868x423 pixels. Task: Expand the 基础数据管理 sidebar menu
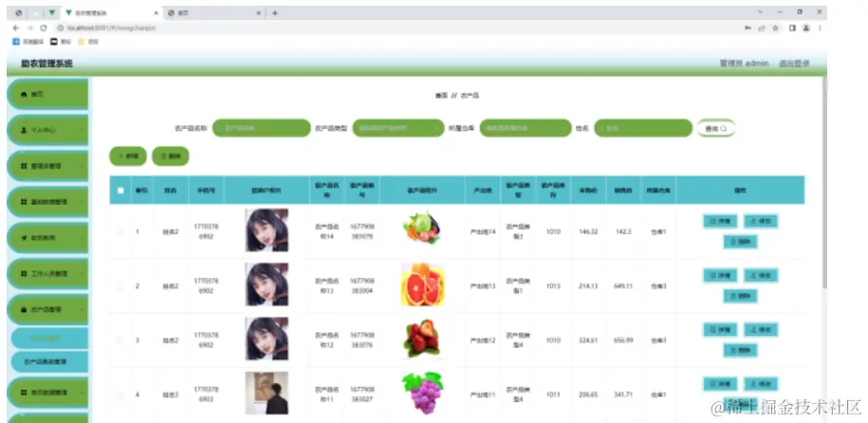click(x=47, y=201)
